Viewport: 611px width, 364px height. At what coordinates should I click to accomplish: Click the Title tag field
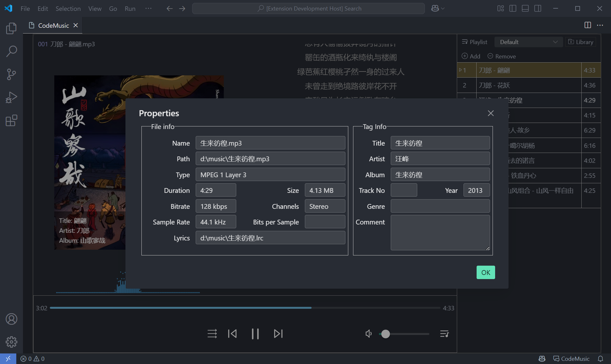pos(440,143)
